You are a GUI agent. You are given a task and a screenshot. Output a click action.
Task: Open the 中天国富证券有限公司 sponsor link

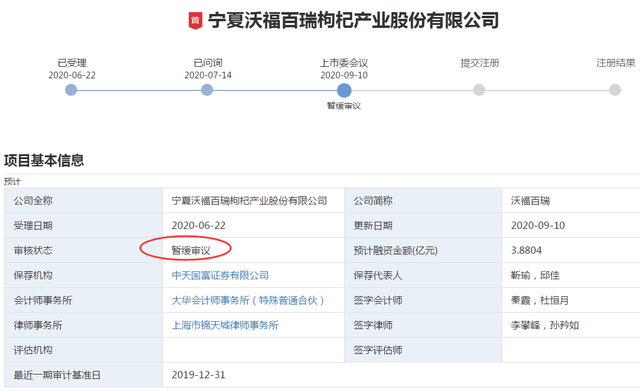coord(220,275)
